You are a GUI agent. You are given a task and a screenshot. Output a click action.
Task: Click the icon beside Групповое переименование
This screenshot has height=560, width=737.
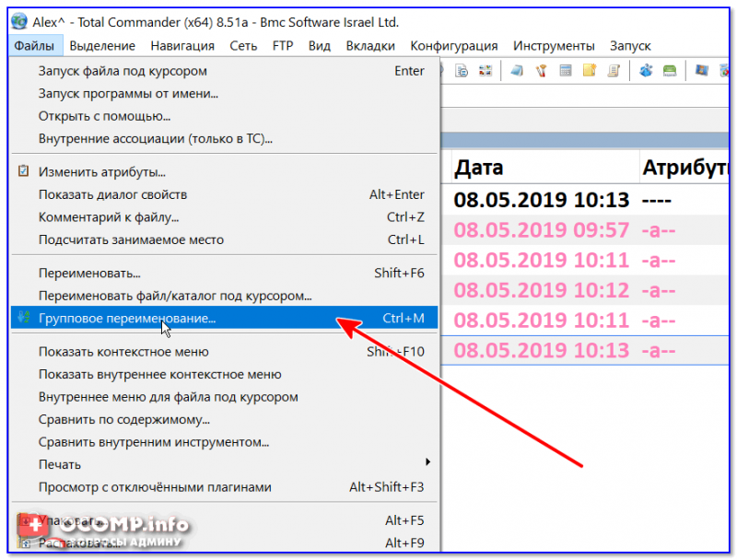24,318
